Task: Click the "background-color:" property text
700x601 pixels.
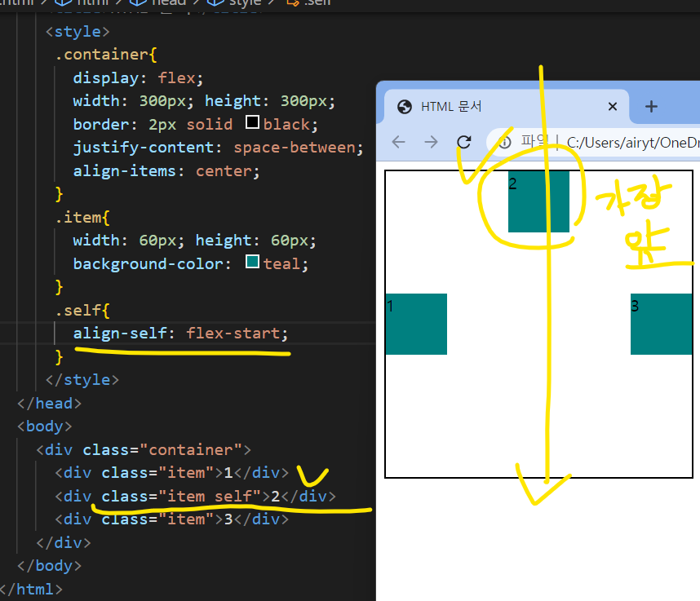Action: pos(153,263)
